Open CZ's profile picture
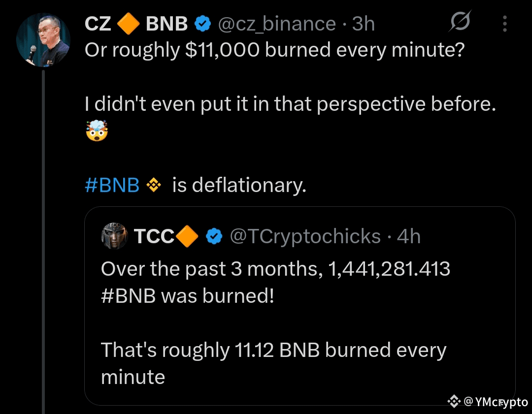The image size is (532, 414). 43,40
